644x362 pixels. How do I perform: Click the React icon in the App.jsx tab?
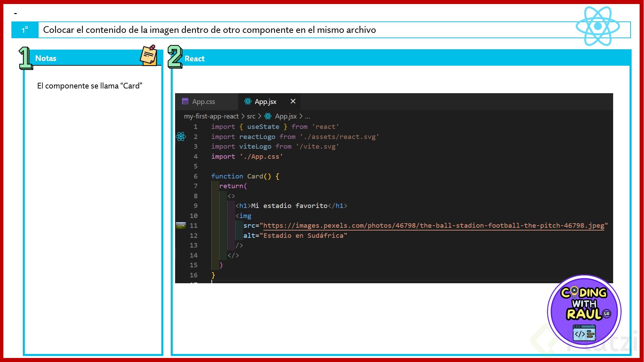pos(248,101)
